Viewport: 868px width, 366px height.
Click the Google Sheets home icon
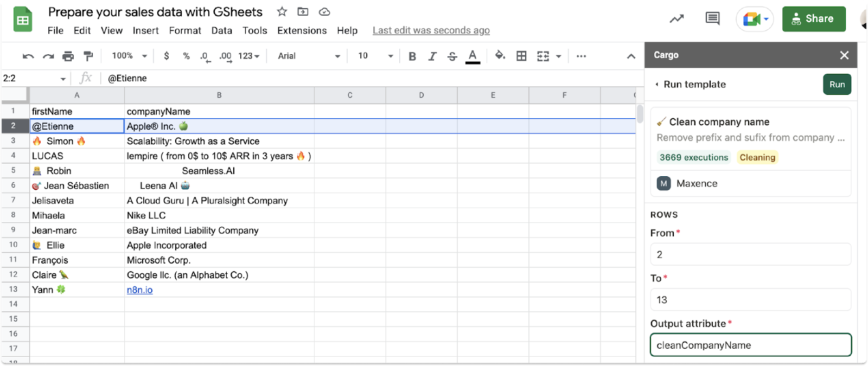click(x=23, y=20)
